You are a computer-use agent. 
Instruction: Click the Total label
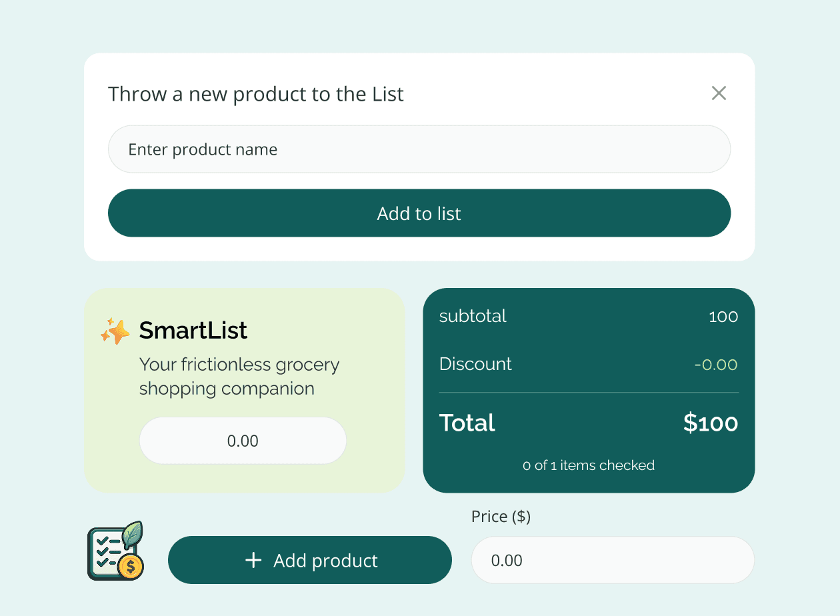point(467,423)
